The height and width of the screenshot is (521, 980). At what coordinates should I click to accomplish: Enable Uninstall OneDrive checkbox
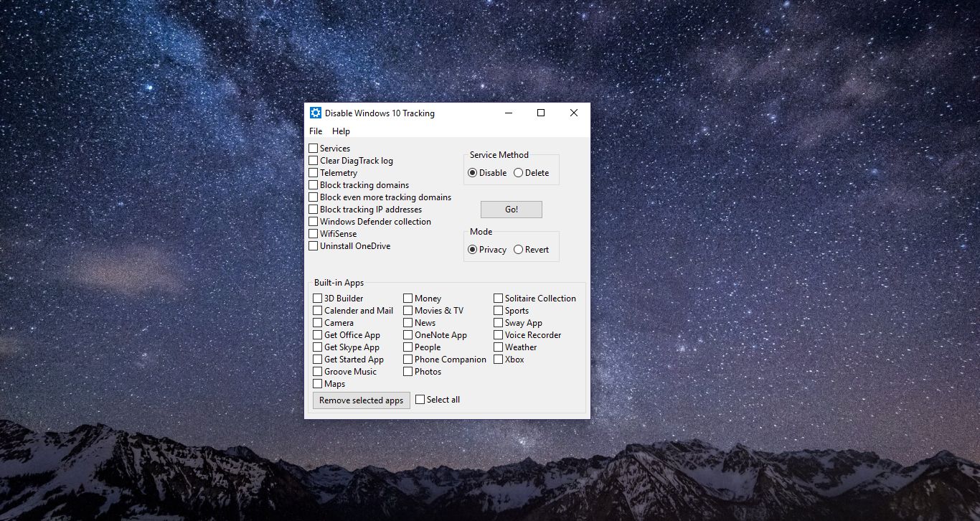pos(314,246)
